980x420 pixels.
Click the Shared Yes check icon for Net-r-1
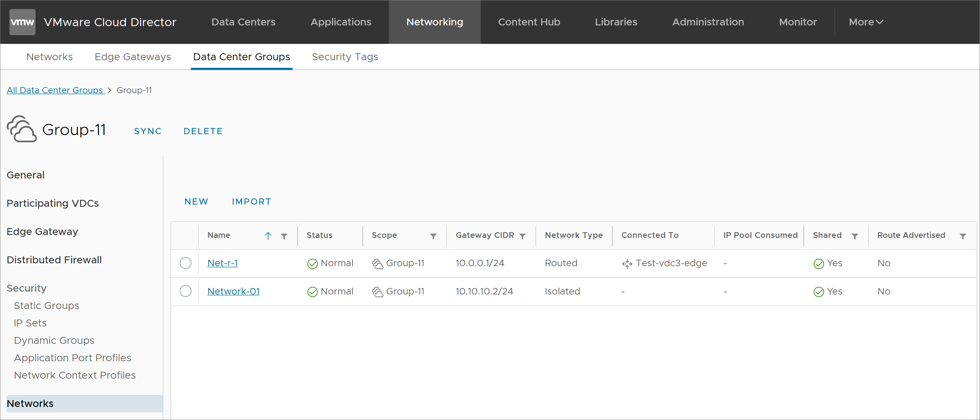pos(818,263)
